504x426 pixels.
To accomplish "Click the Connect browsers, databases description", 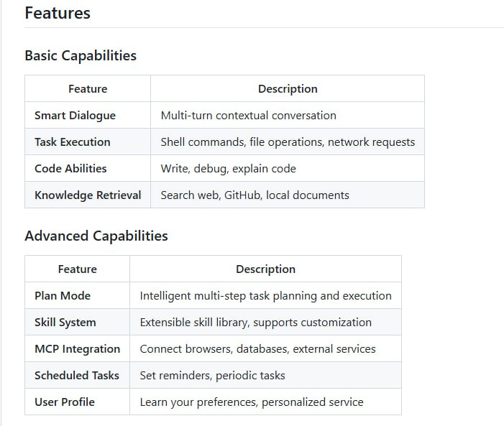I will (257, 348).
